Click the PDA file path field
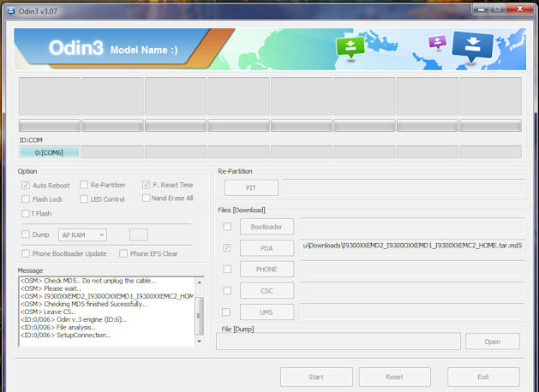This screenshot has width=539, height=392. pos(412,246)
